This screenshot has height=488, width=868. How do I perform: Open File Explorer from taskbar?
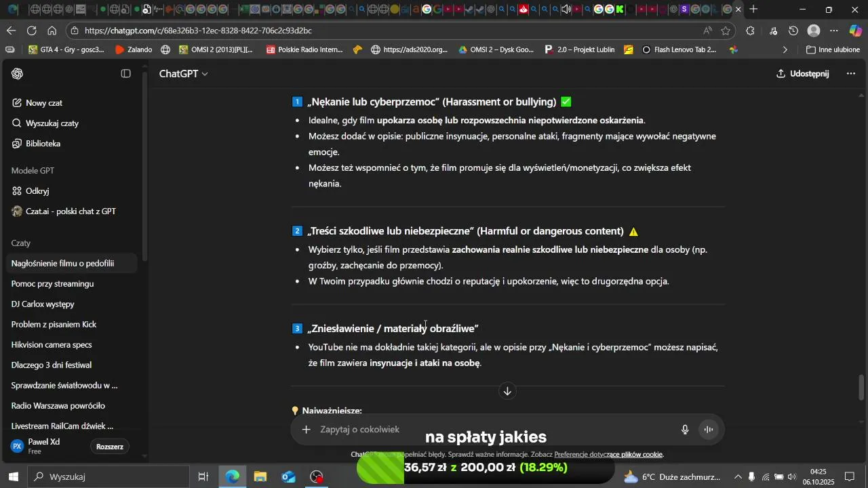click(x=260, y=477)
